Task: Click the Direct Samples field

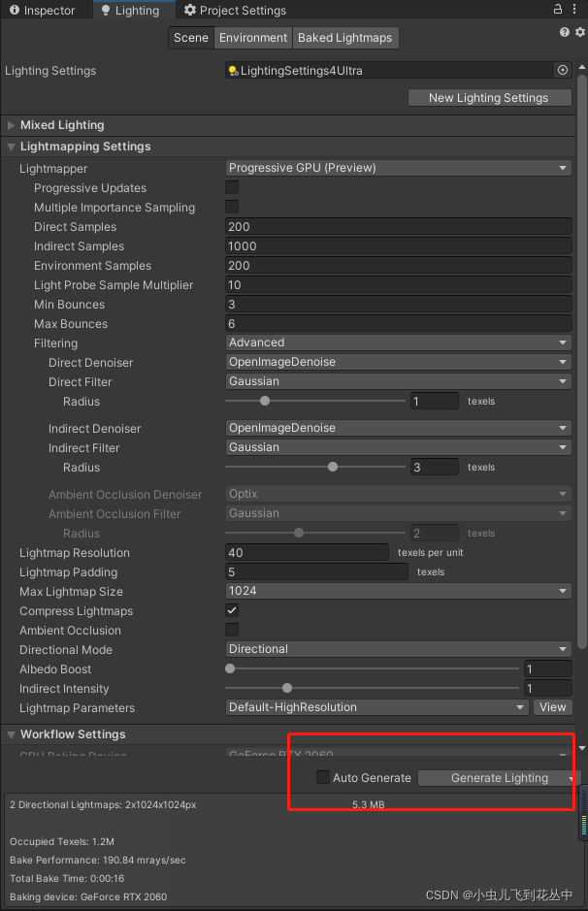Action: click(399, 227)
